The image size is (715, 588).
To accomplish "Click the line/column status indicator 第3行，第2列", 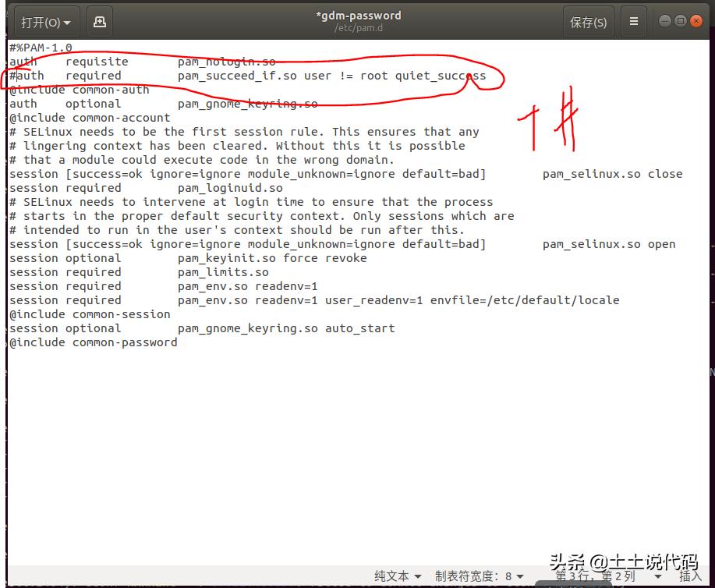I will [593, 576].
